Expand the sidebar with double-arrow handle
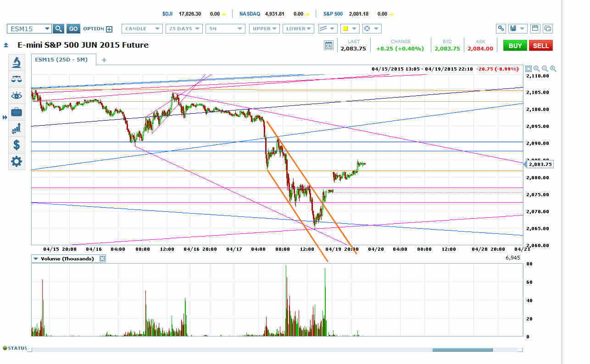This screenshot has width=590, height=364. pyautogui.click(x=5, y=118)
